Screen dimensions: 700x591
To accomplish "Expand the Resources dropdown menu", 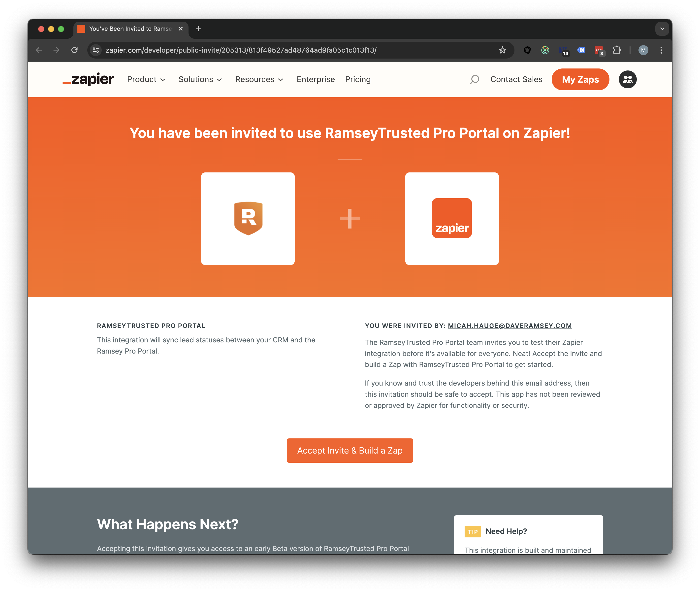I will (x=259, y=79).
